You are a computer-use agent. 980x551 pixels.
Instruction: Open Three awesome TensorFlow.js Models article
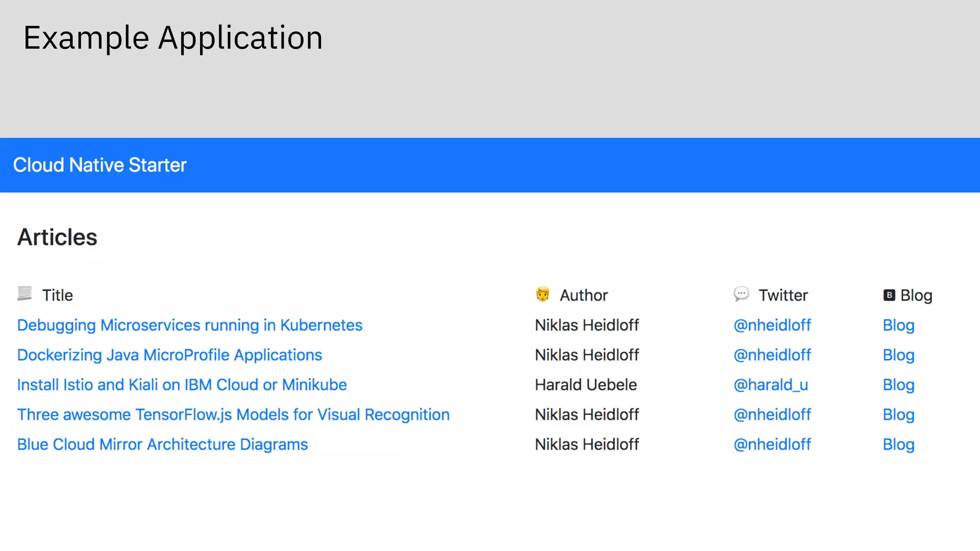pos(234,415)
